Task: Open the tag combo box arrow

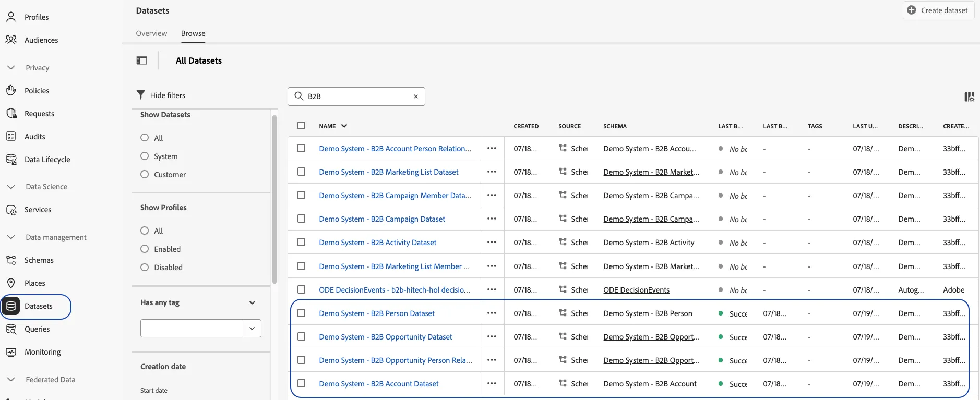Action: pos(252,328)
